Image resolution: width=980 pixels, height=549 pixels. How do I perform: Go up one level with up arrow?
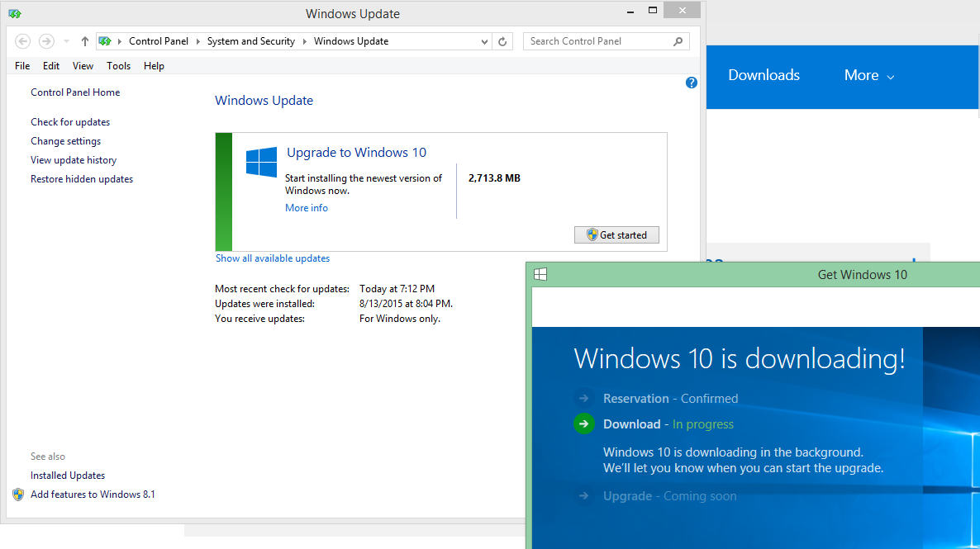click(x=84, y=41)
